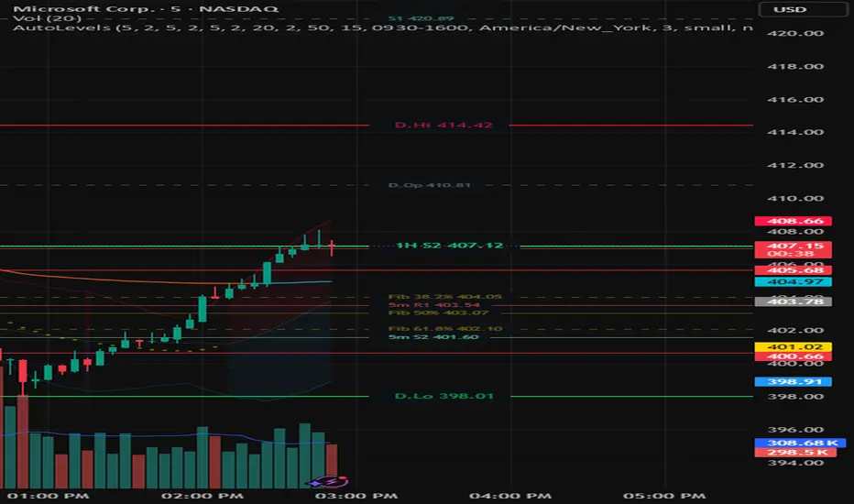Click the 5m R1 403.54 label
The image size is (854, 504).
point(434,304)
